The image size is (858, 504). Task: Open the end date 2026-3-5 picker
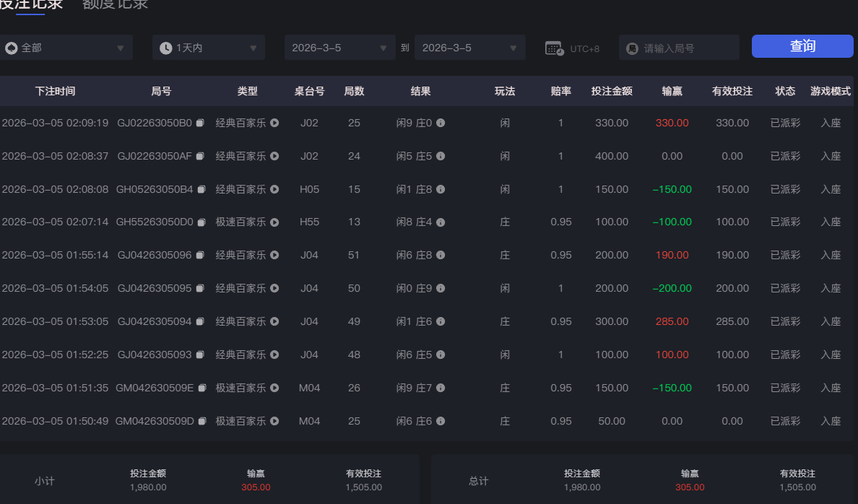point(469,47)
